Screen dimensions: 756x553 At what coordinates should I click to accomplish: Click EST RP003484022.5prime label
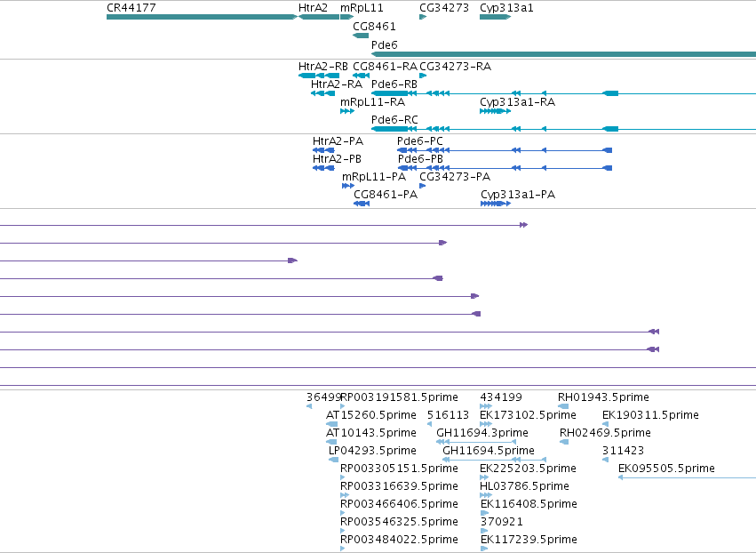399,540
